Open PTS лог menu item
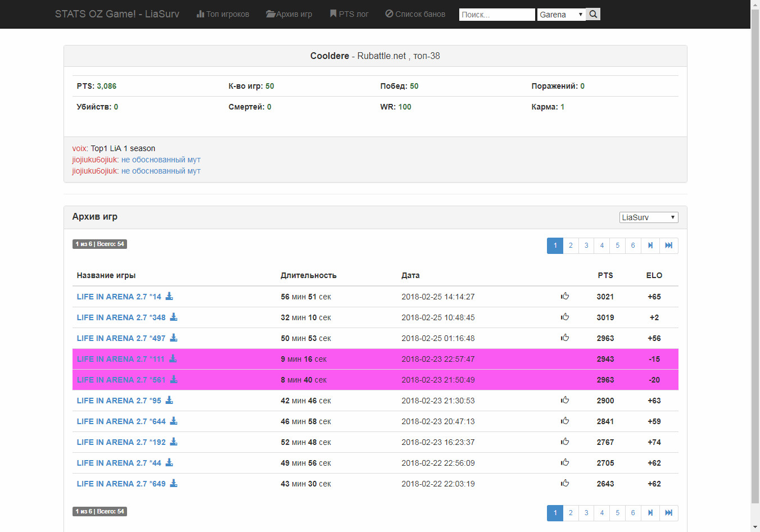 coord(349,14)
